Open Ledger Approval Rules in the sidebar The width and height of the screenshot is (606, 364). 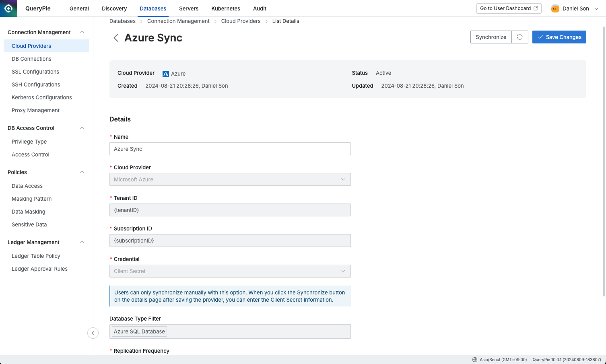[x=46, y=269]
